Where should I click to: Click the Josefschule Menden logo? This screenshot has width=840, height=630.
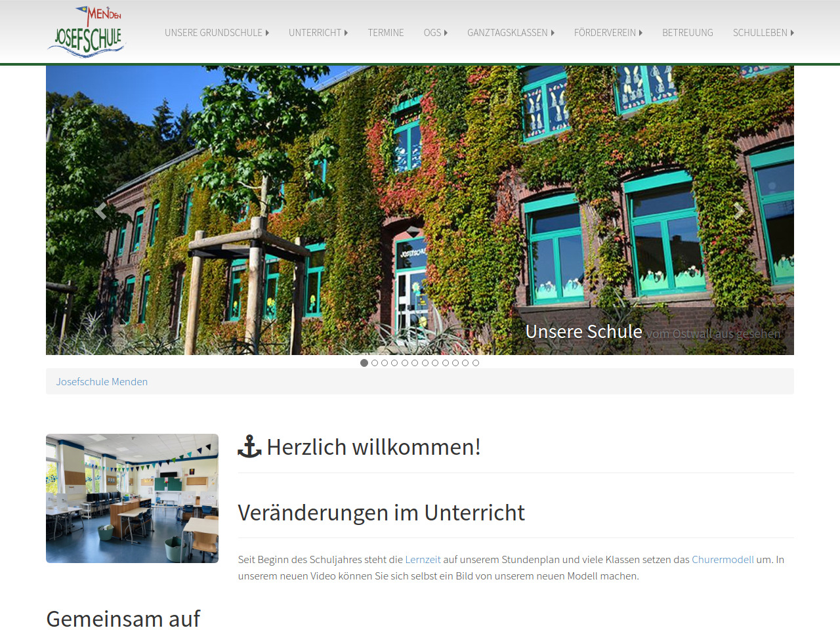tap(87, 32)
